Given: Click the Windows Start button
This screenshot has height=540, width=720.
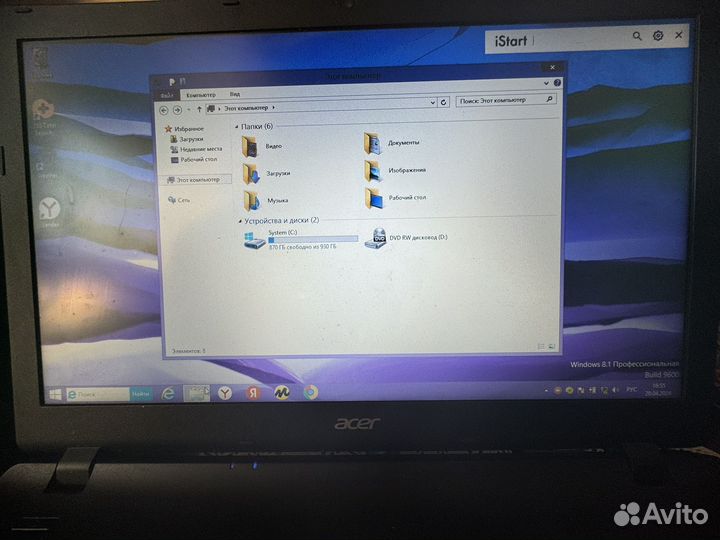Looking at the screenshot, I should 55,394.
